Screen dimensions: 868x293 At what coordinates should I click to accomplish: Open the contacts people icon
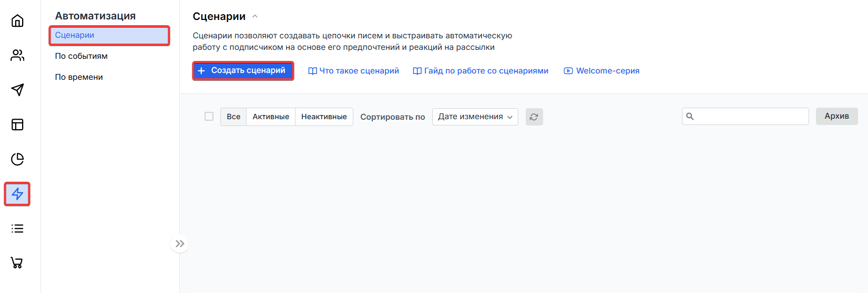click(x=17, y=56)
